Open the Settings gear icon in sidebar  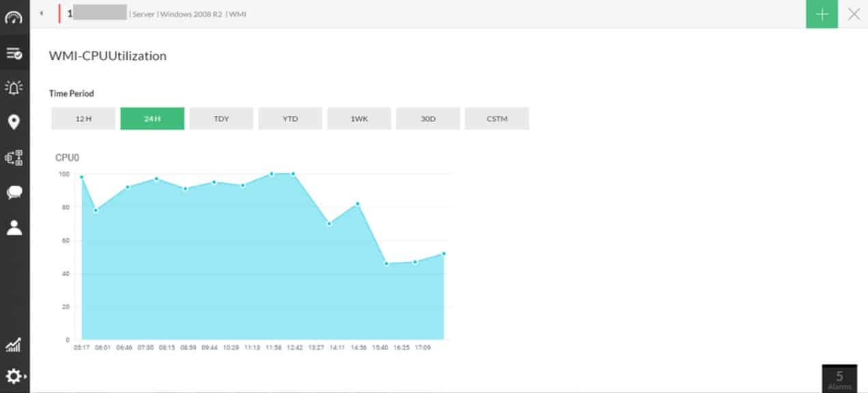pos(14,376)
